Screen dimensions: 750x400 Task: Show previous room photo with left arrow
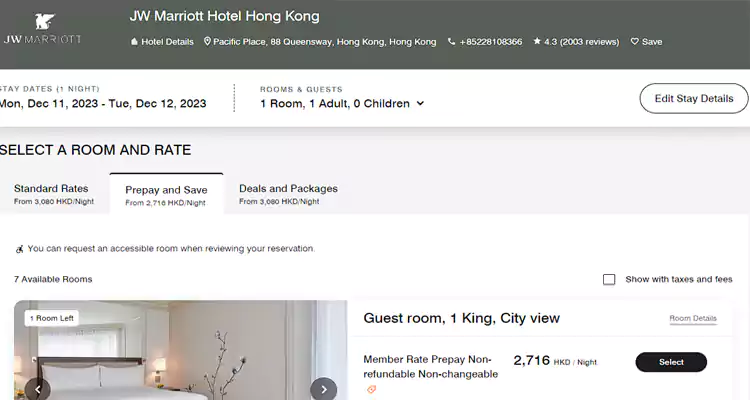click(38, 389)
